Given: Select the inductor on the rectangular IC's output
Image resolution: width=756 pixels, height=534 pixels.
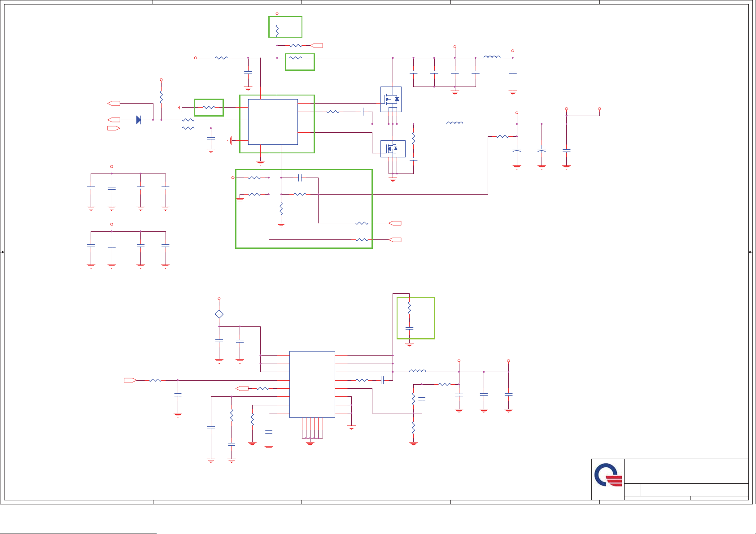Looking at the screenshot, I should [418, 371].
